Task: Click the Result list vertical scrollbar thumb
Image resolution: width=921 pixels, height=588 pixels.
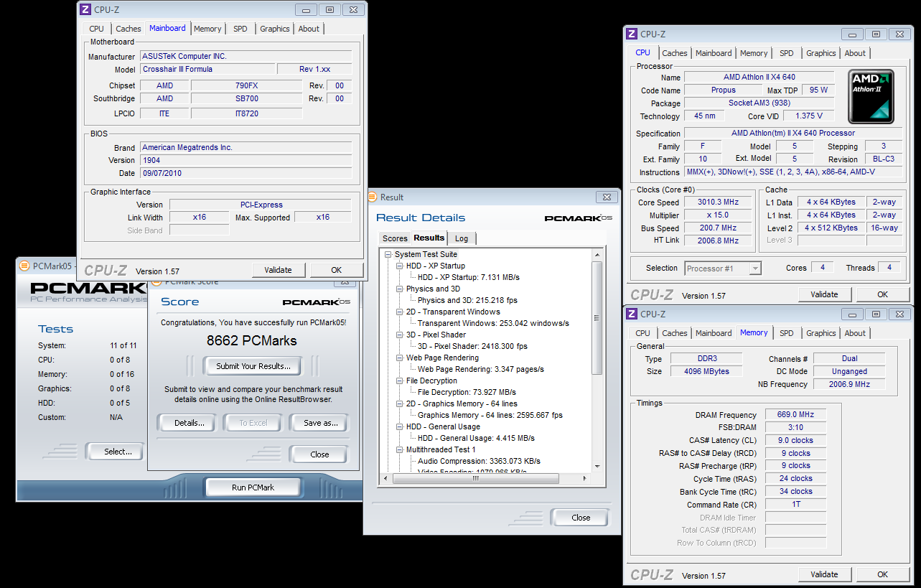Action: [x=597, y=317]
